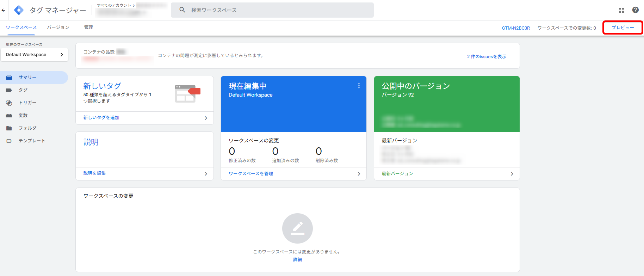This screenshot has height=276, width=644.
Task: Click chevron beside ワークスペースを管理
Action: [x=359, y=174]
